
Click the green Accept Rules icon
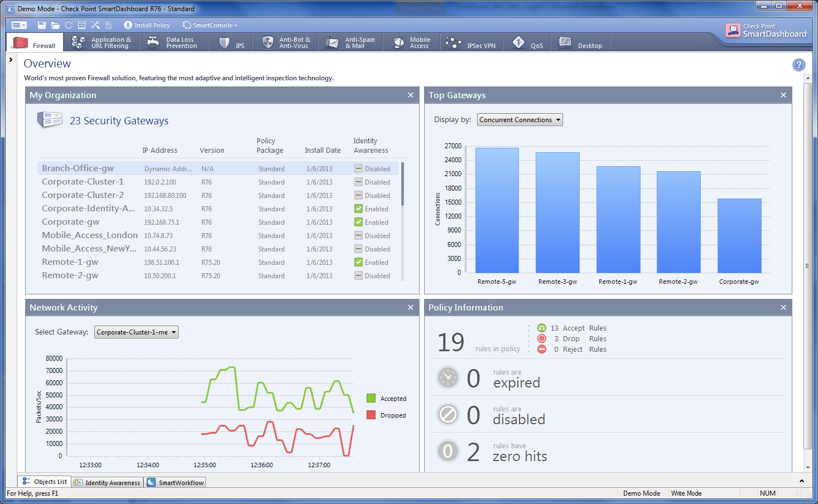click(x=542, y=328)
